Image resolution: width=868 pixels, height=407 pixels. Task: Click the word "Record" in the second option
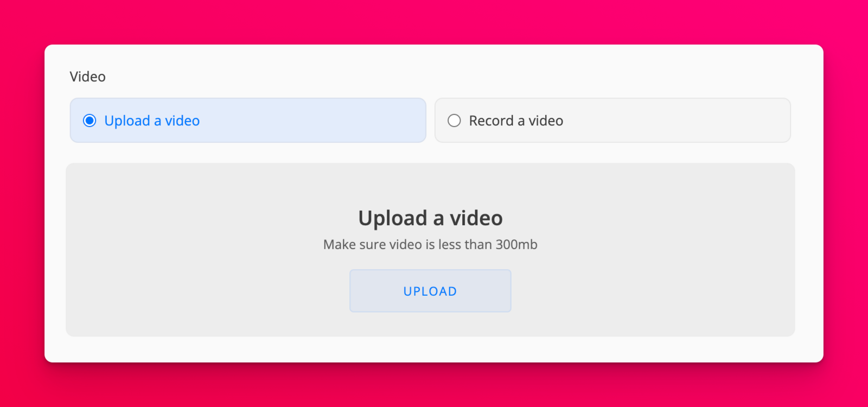pos(491,120)
